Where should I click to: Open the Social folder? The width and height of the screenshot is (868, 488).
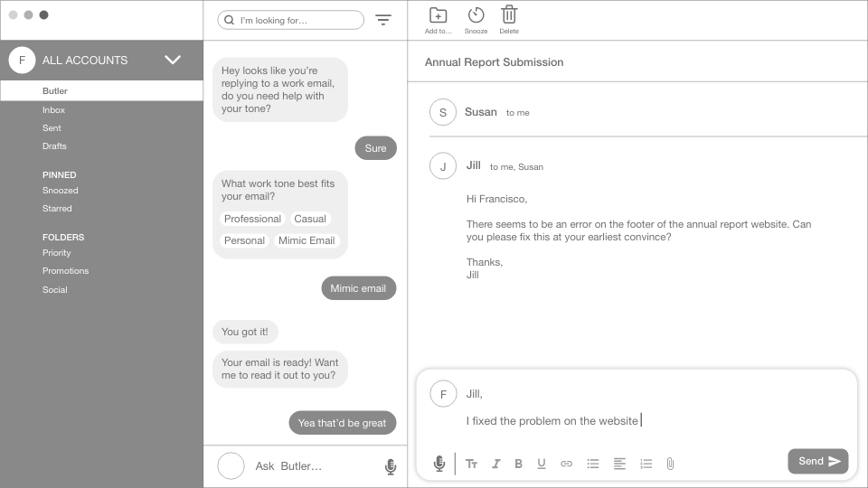(55, 290)
